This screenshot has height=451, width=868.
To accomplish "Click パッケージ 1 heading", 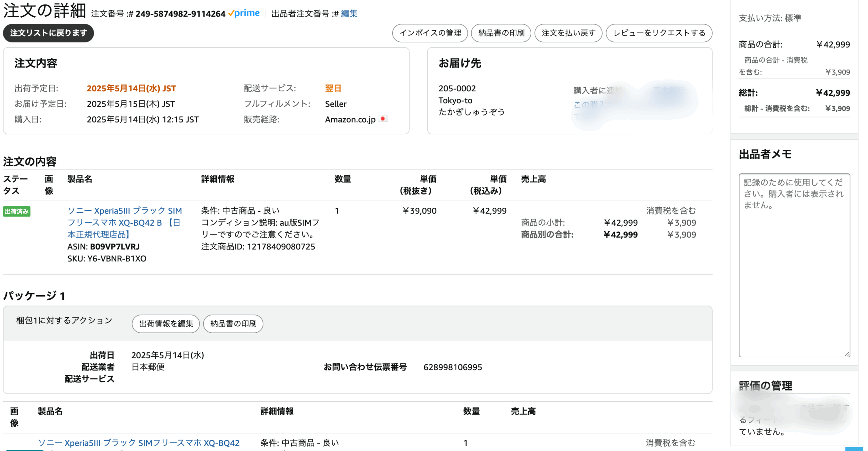I will click(x=34, y=296).
